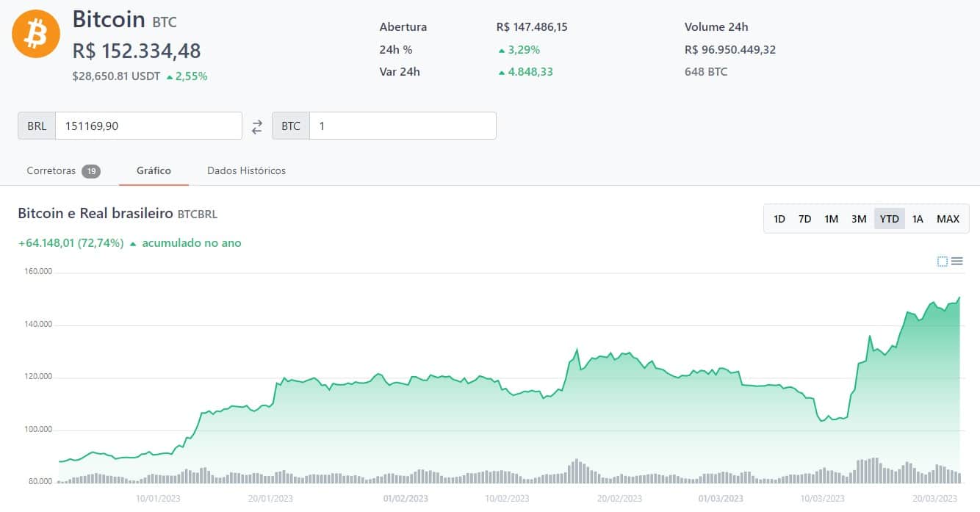
Task: Click the 'acumulado no ano' label
Action: [x=192, y=243]
